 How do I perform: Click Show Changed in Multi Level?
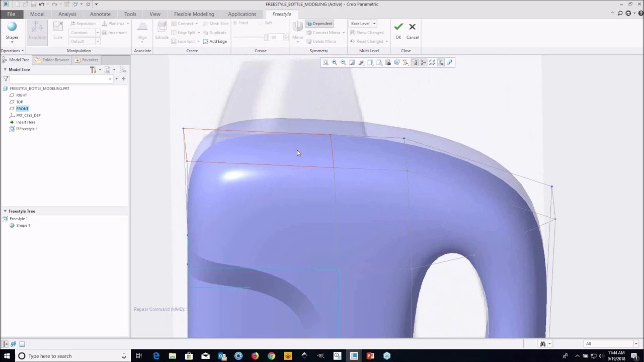coord(366,33)
